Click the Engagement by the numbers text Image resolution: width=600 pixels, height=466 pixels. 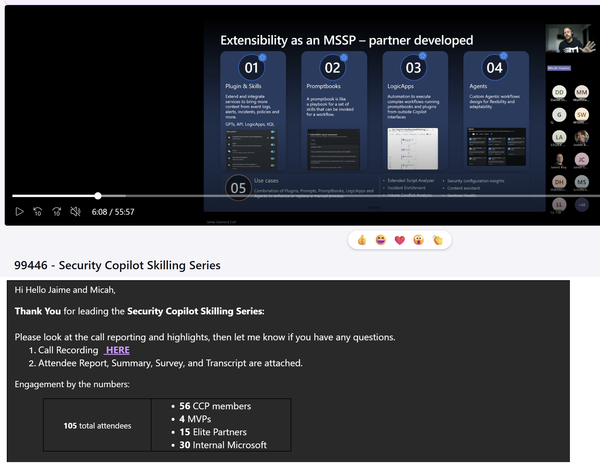(x=72, y=384)
